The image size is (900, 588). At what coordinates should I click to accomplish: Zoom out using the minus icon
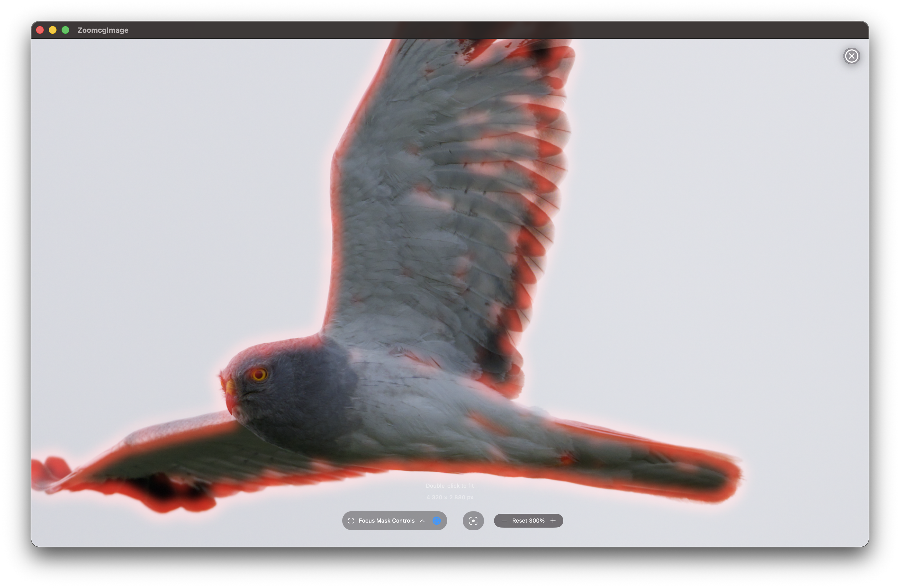pyautogui.click(x=504, y=521)
